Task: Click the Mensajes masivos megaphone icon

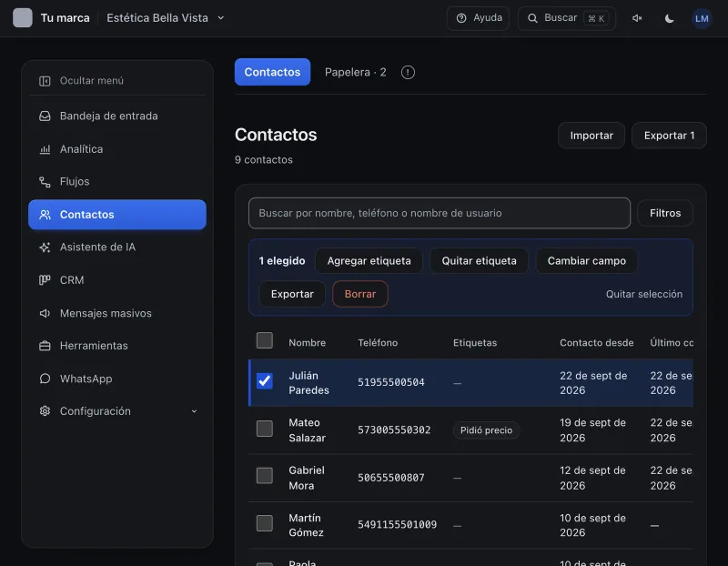Action: (x=45, y=313)
